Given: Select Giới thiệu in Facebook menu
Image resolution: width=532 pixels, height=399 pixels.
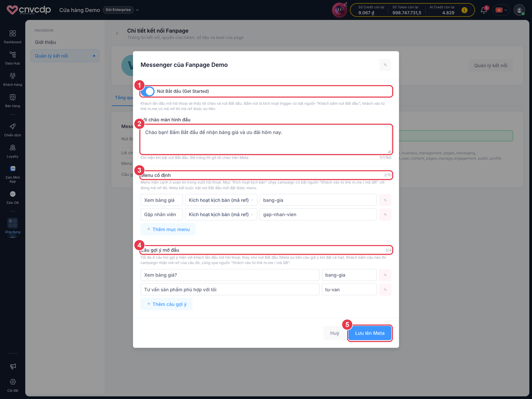Looking at the screenshot, I should [46, 42].
